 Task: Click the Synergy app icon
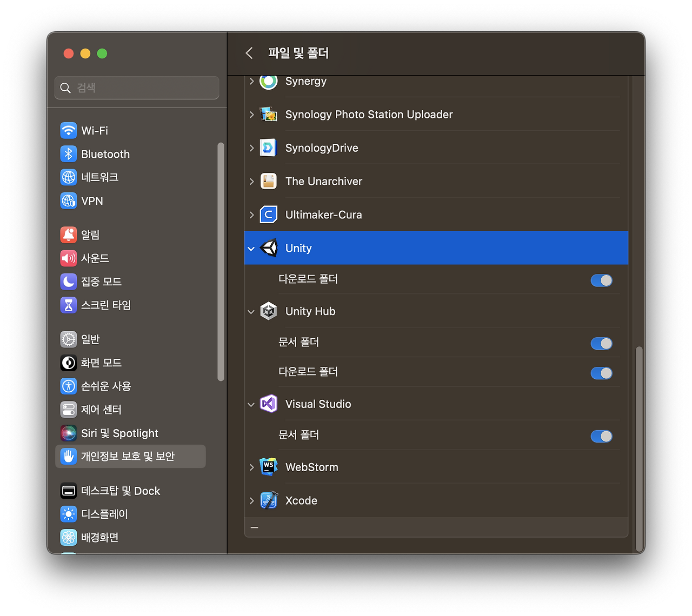[269, 81]
